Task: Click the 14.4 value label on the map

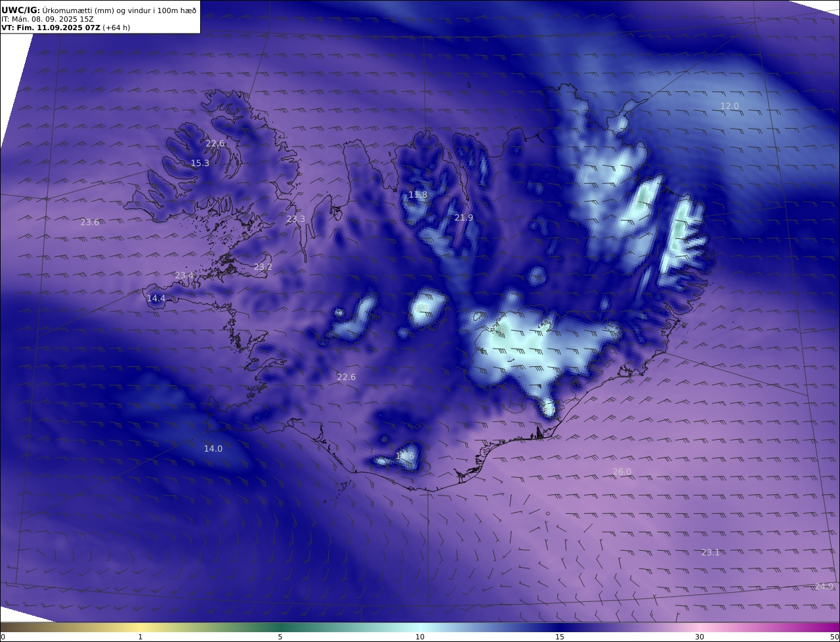Action: click(x=156, y=299)
